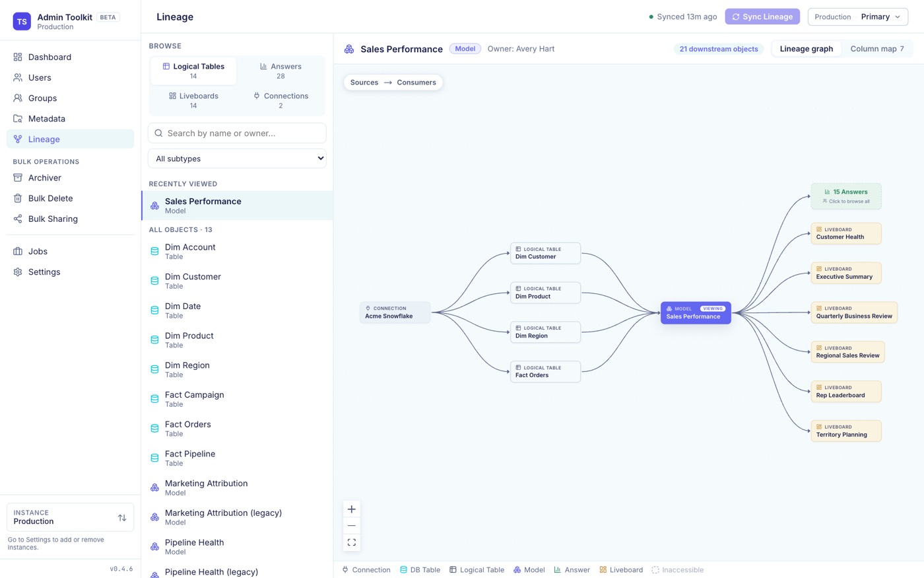
Task: Open the All subtypes dropdown
Action: point(237,159)
